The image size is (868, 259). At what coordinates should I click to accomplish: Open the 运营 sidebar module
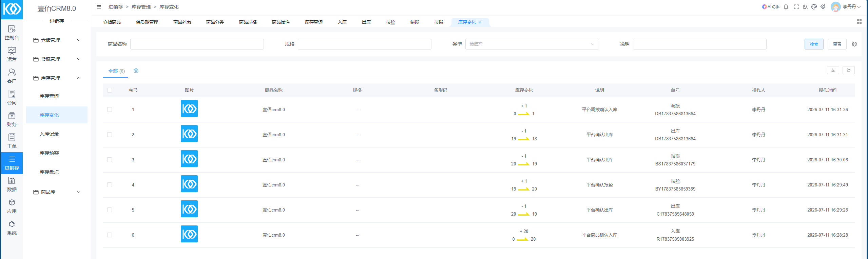click(12, 55)
